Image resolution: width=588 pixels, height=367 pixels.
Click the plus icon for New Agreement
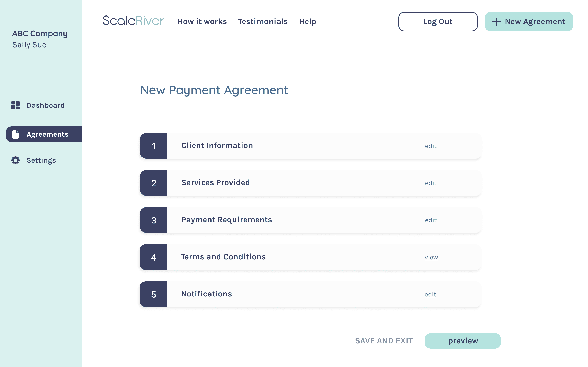pyautogui.click(x=496, y=22)
